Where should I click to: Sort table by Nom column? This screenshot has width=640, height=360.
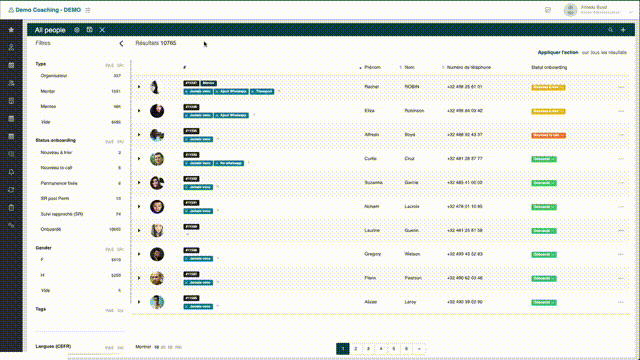[x=409, y=67]
